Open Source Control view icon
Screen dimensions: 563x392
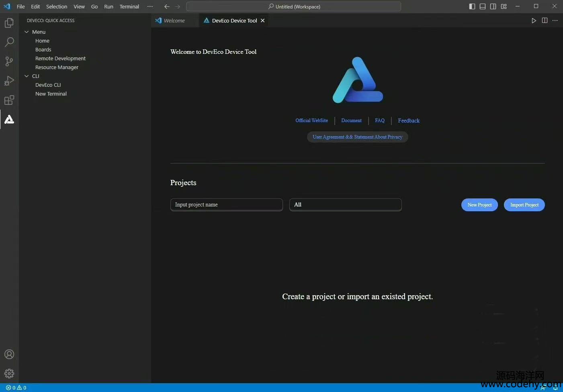pyautogui.click(x=9, y=61)
